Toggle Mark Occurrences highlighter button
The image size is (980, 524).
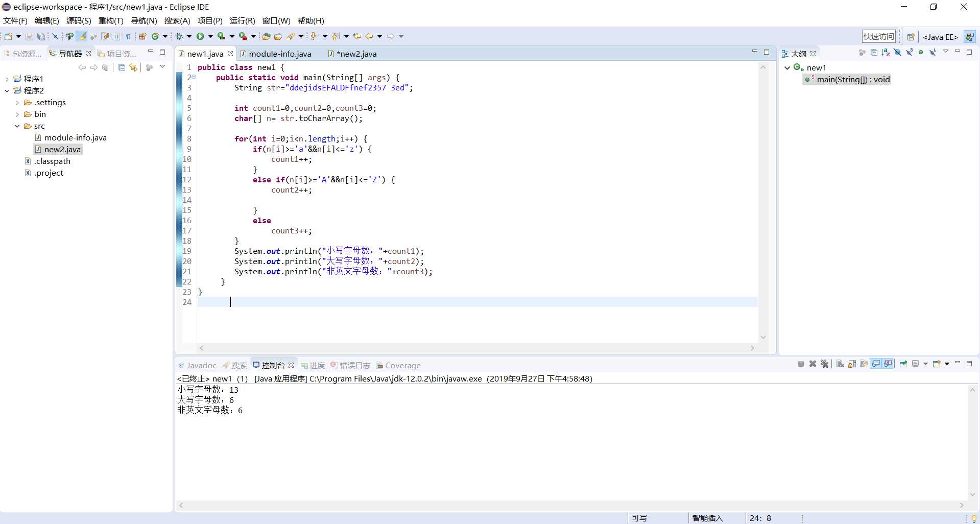coord(82,36)
